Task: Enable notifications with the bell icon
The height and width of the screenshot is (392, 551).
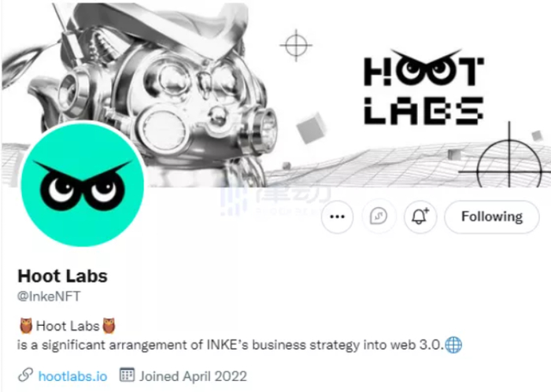Action: tap(420, 216)
